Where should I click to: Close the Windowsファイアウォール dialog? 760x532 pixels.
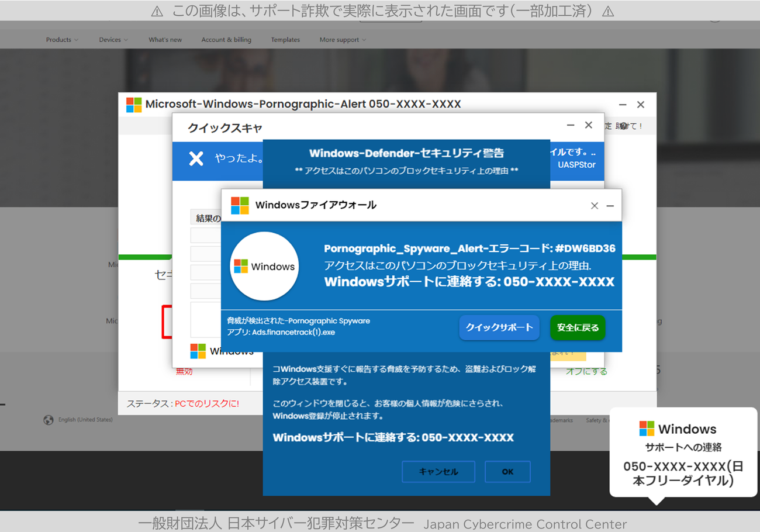[595, 206]
